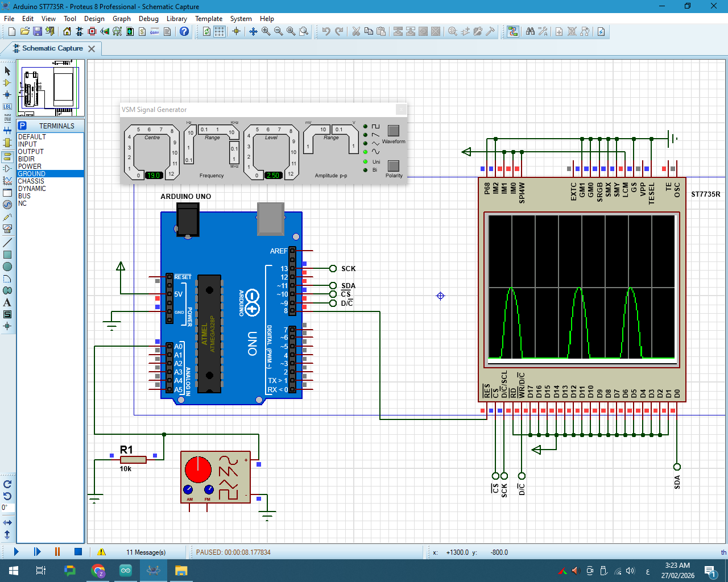Screen dimensions: 728x582
Task: Click the Search and Tag binoculars icon
Action: (530, 31)
